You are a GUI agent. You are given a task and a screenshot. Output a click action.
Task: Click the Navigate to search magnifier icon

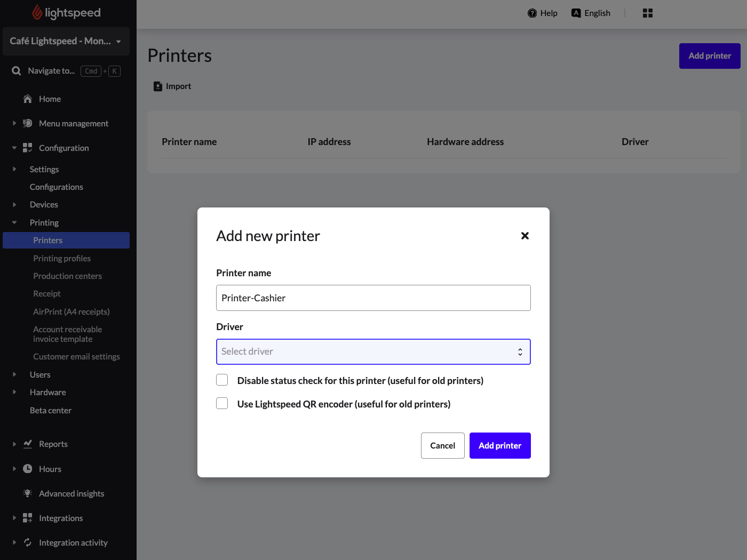tap(17, 71)
